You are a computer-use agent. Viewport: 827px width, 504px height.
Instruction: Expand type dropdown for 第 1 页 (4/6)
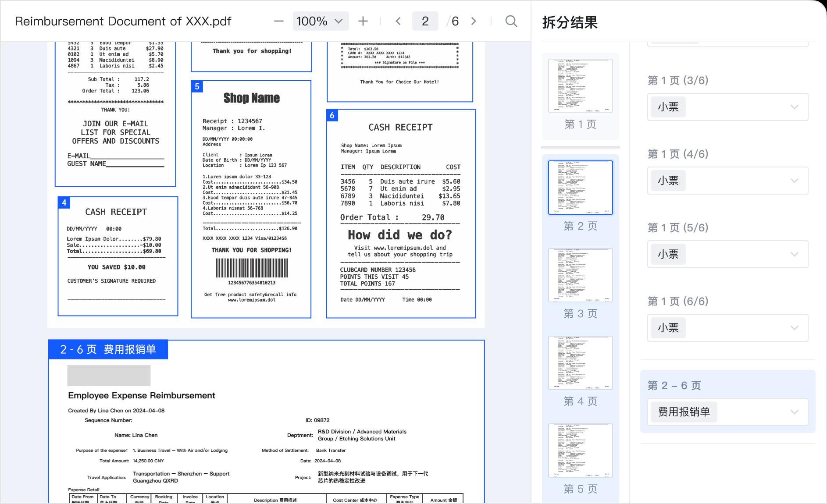[794, 181]
